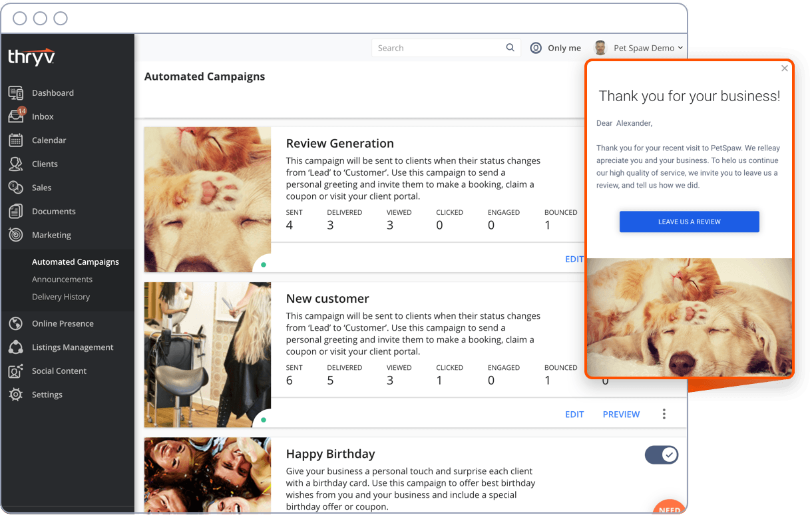Click Review Generation green status dot
812x515 pixels.
(x=264, y=265)
